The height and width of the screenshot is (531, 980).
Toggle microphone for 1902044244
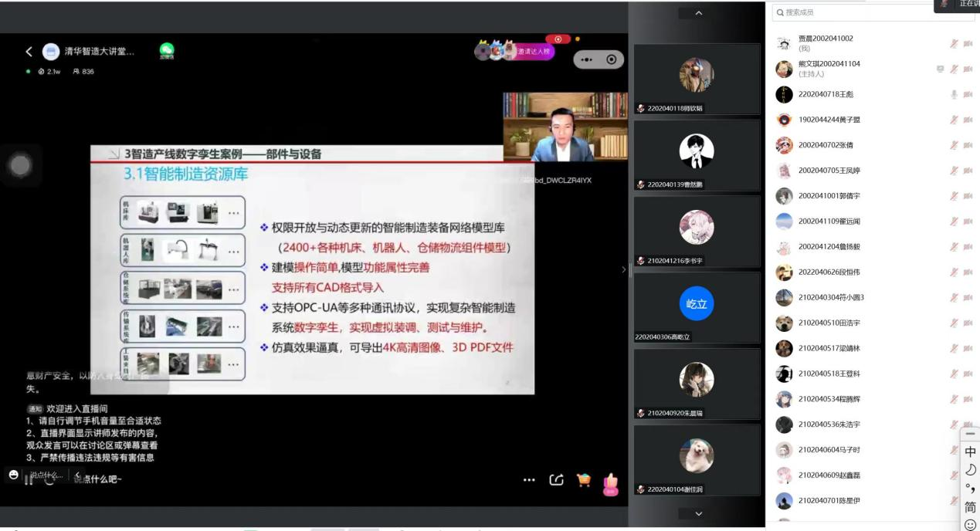tap(955, 120)
